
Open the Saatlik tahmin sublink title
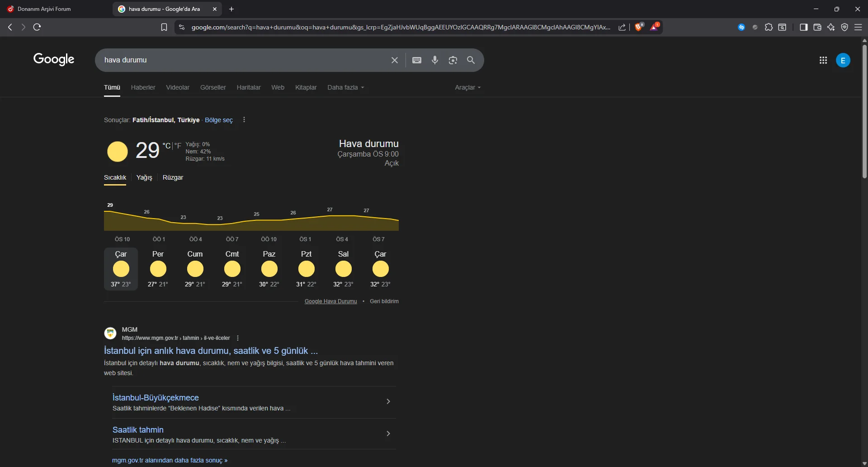pyautogui.click(x=138, y=430)
